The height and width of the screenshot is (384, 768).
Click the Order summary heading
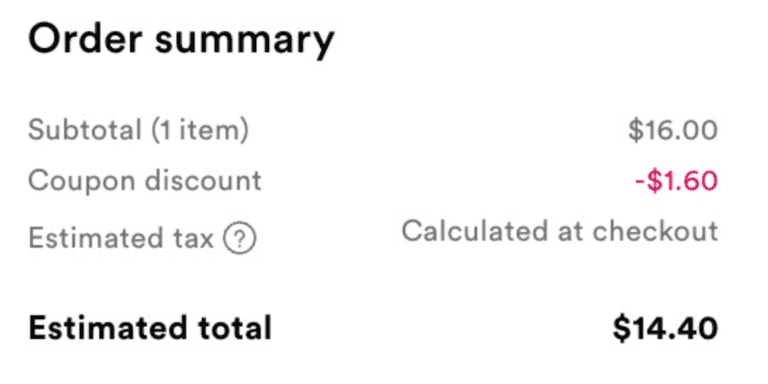click(x=181, y=40)
